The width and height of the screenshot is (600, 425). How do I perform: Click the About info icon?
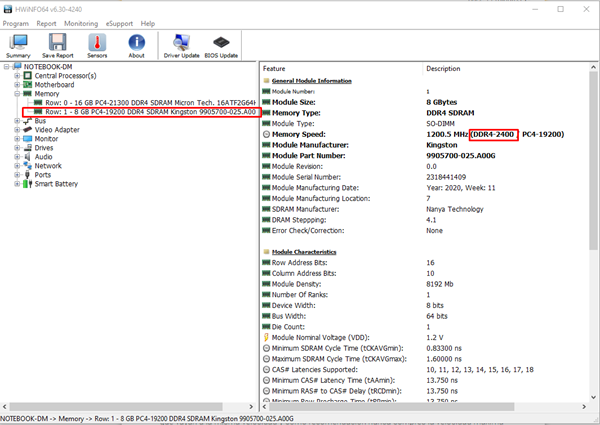click(x=138, y=45)
